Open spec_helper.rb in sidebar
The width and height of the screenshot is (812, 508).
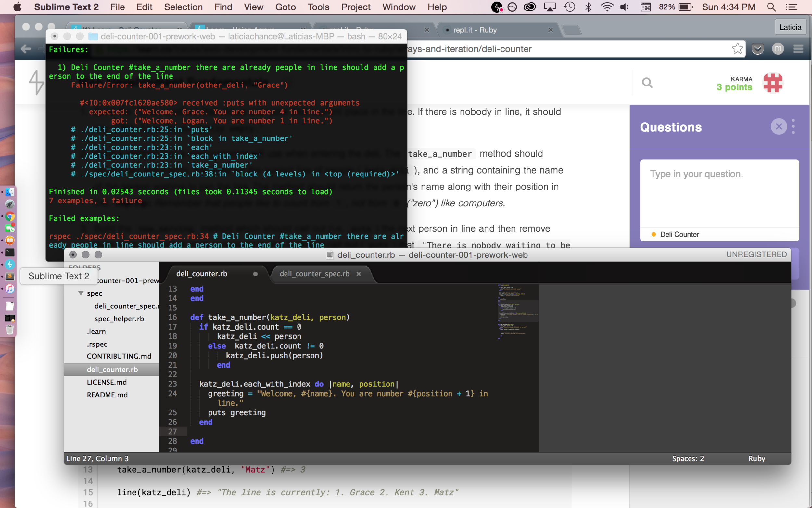[x=119, y=319]
